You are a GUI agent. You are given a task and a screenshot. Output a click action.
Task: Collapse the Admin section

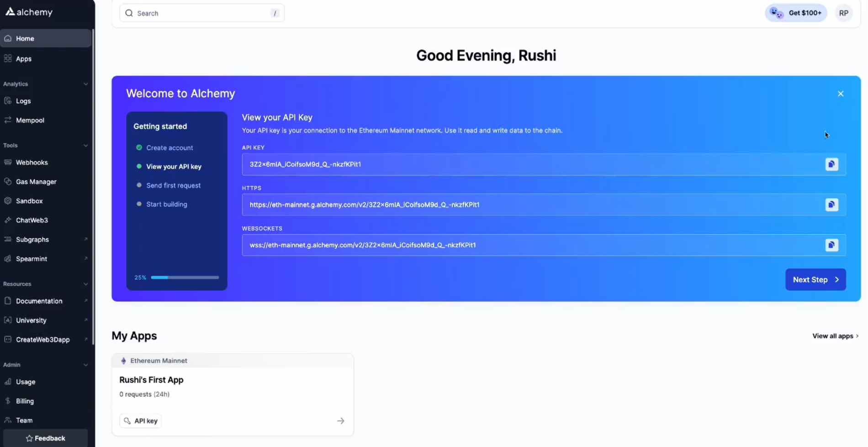[86, 364]
